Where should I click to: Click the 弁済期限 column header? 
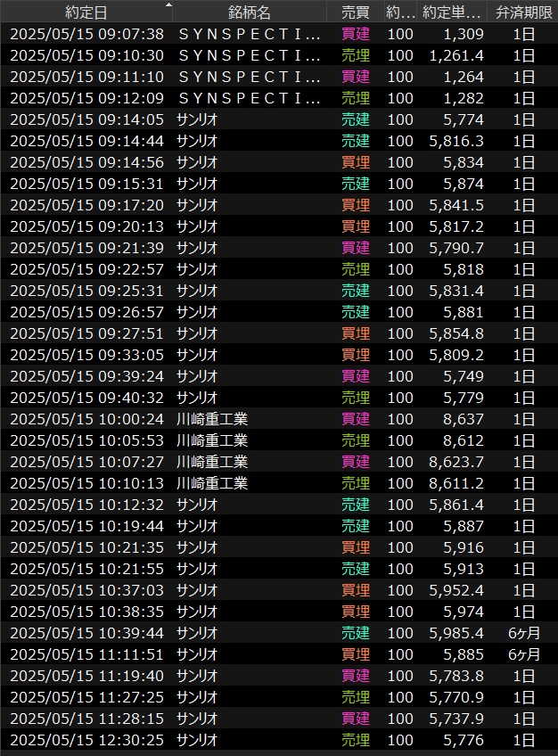pyautogui.click(x=524, y=12)
